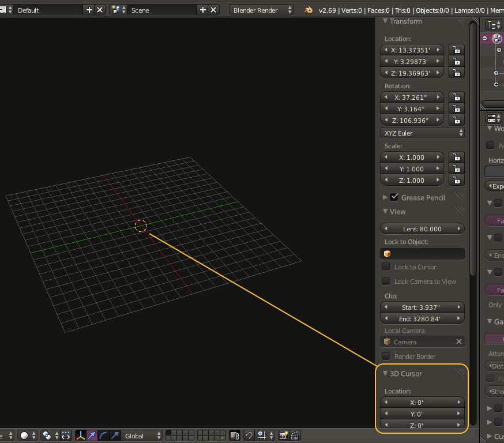This screenshot has width=504, height=443.
Task: Enable the Grease Pencil checkbox
Action: click(394, 197)
